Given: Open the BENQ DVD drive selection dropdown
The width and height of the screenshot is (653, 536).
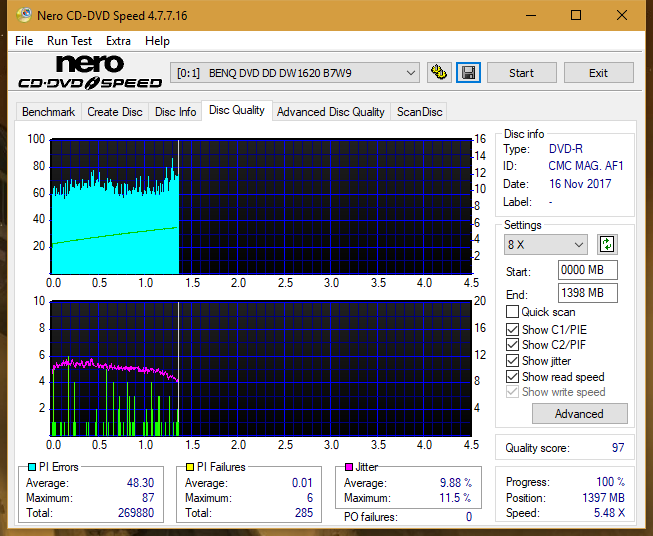Looking at the screenshot, I should click(294, 73).
